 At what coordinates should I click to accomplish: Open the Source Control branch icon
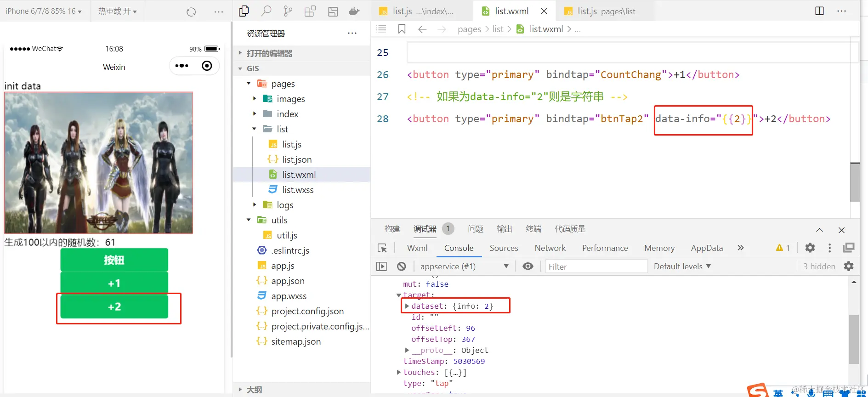[x=288, y=11]
